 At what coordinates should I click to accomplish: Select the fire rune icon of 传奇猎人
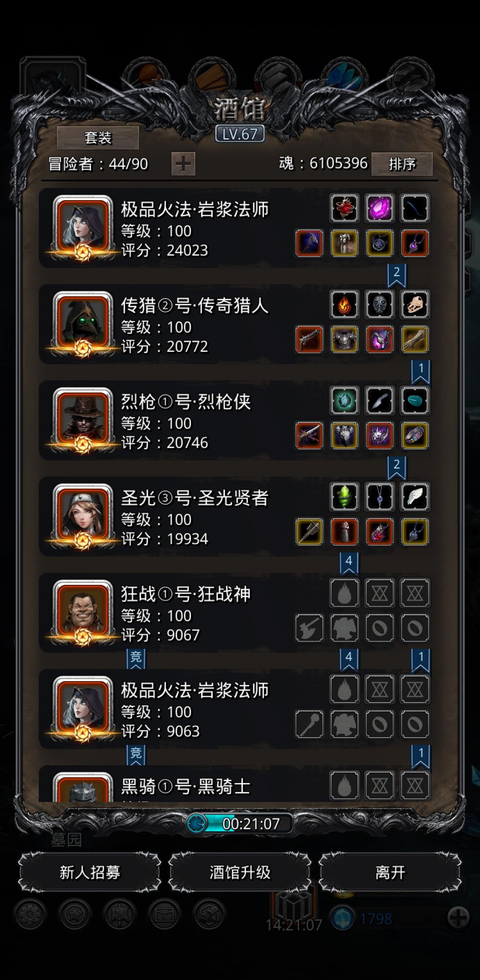click(x=344, y=304)
